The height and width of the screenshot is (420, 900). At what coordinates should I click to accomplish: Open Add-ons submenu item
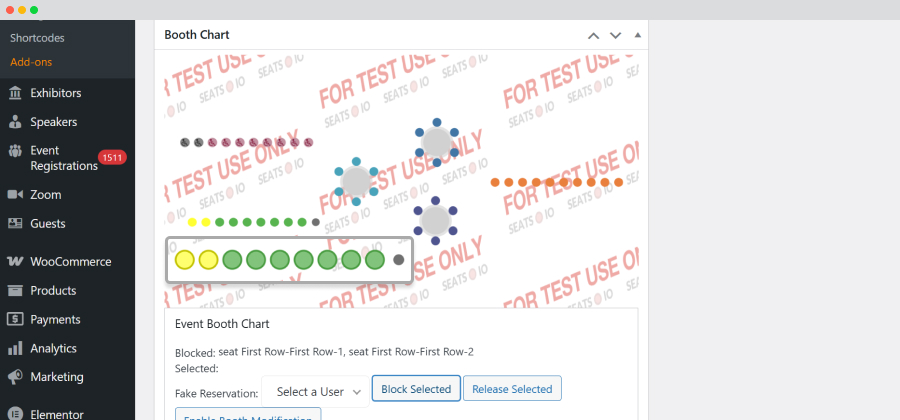tap(31, 62)
